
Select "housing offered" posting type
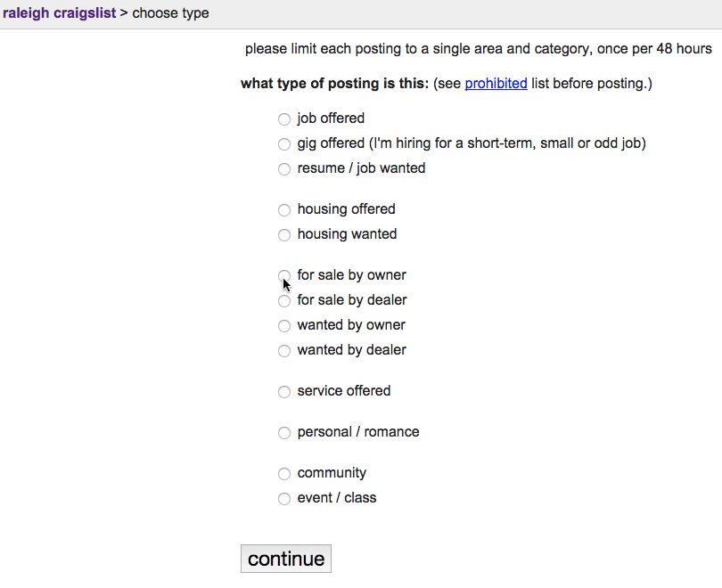[x=283, y=209]
